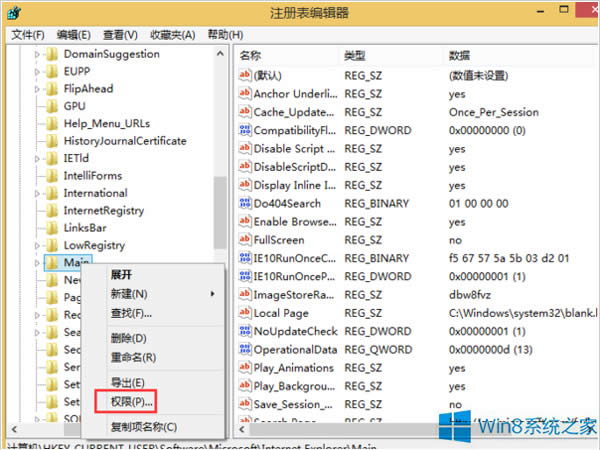
Task: Click the binary icon of IE10RunOnceC value
Action: (x=245, y=258)
